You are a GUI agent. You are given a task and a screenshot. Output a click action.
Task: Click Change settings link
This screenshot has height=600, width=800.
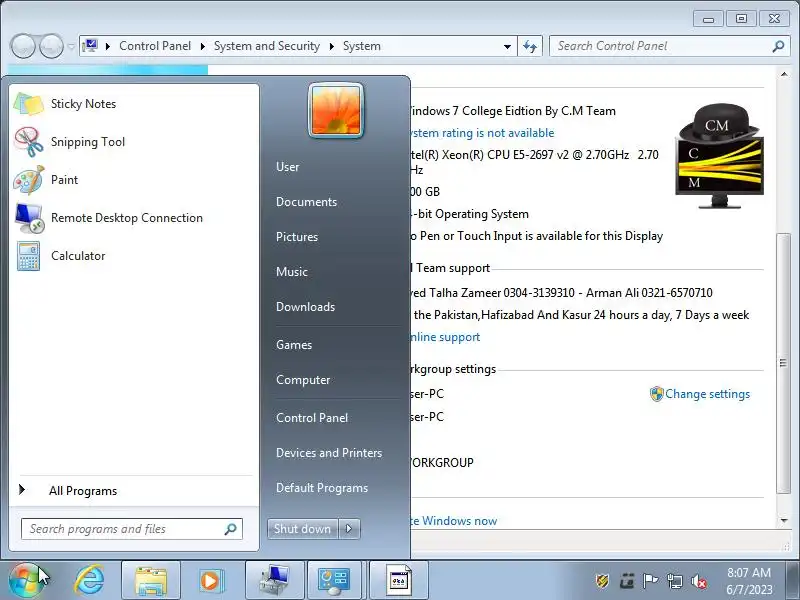coord(707,394)
